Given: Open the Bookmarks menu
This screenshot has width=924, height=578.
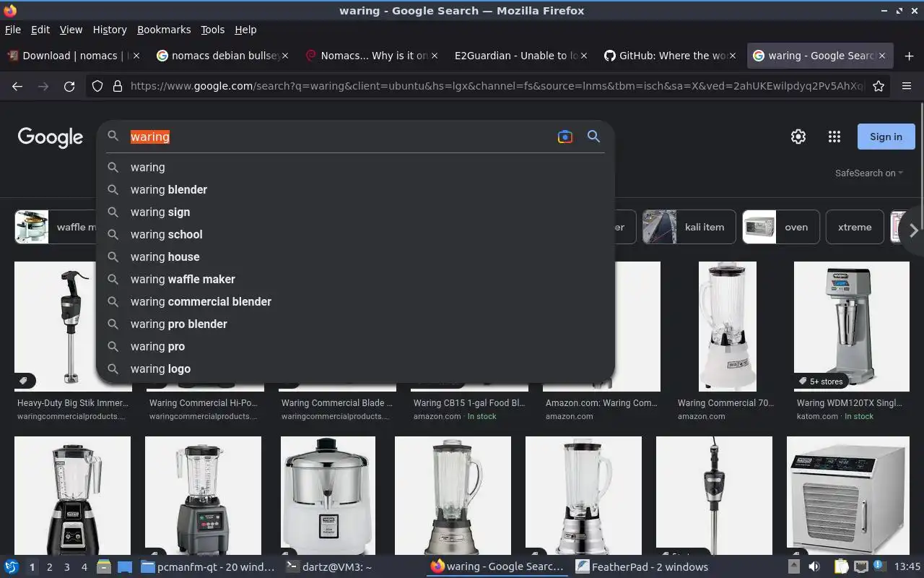Looking at the screenshot, I should pos(164,30).
